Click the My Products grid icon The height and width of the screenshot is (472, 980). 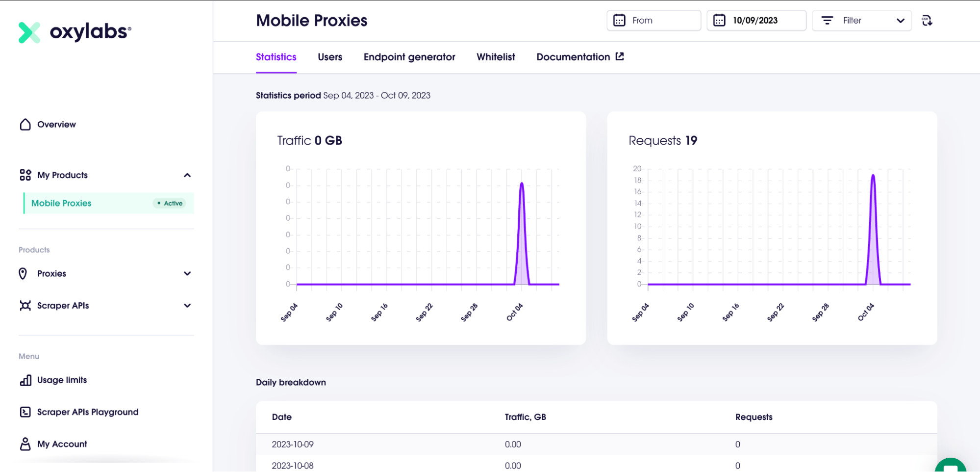point(25,175)
